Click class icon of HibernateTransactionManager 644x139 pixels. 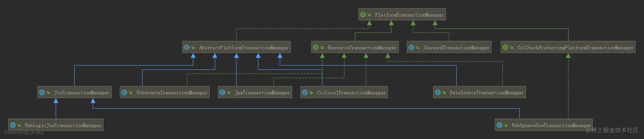(124, 92)
